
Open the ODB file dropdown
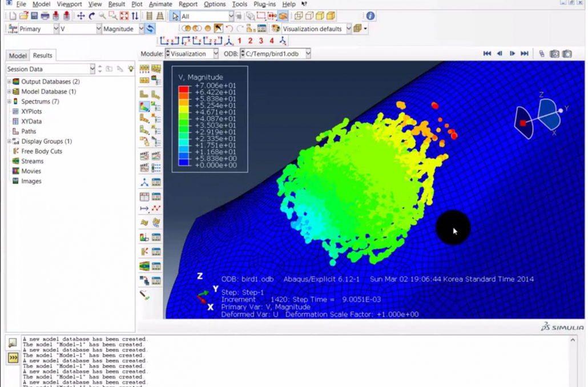[x=308, y=54]
